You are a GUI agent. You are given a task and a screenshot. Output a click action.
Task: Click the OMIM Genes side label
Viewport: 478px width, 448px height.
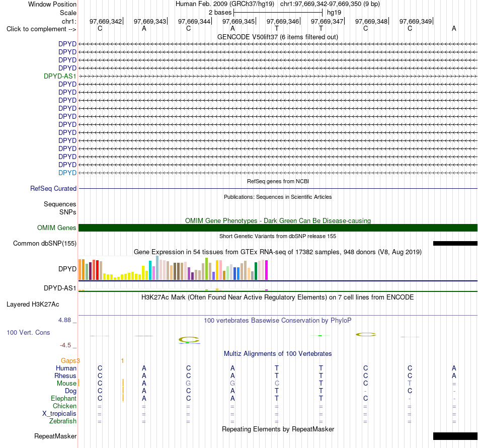tap(57, 228)
